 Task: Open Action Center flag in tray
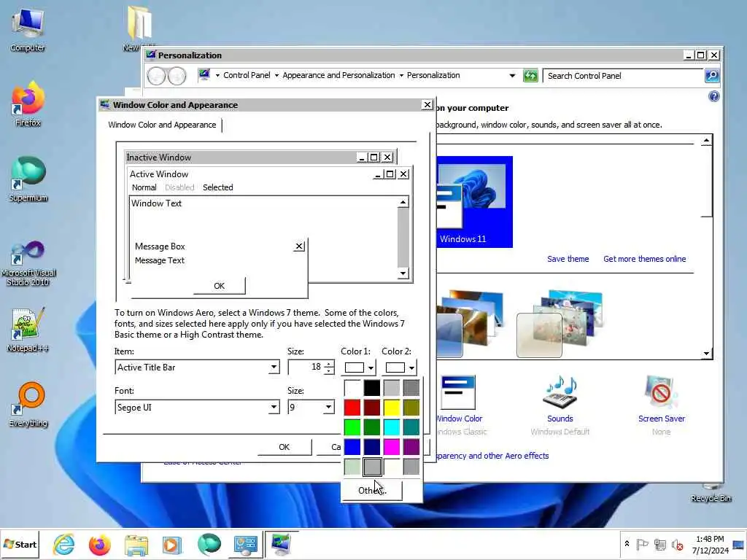point(642,544)
